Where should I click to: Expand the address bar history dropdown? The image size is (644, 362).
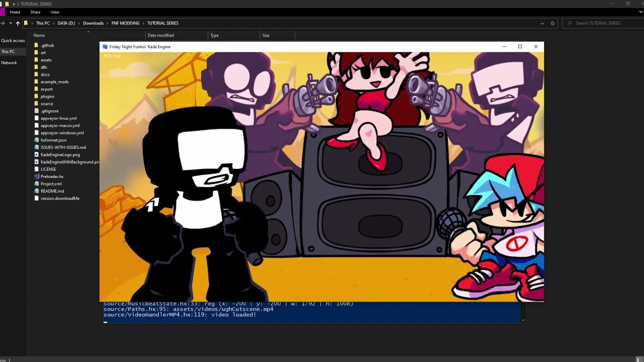pyautogui.click(x=542, y=23)
